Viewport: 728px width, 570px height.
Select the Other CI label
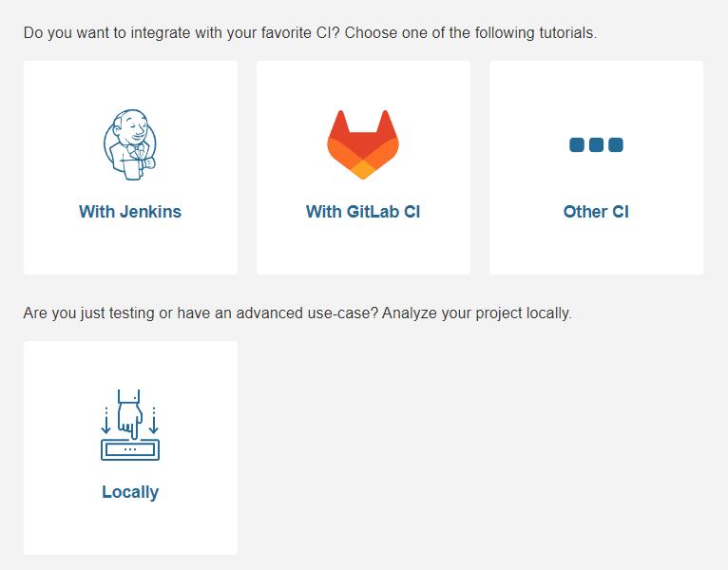coord(596,212)
